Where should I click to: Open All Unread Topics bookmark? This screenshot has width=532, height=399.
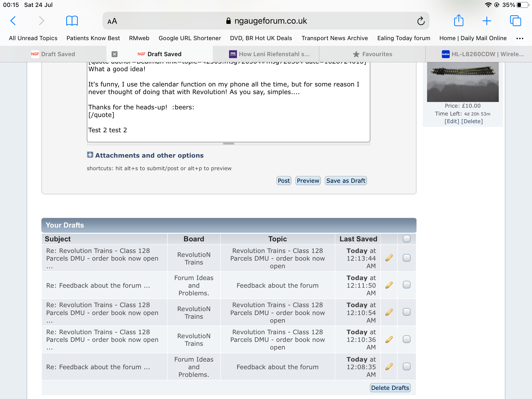[x=33, y=38]
